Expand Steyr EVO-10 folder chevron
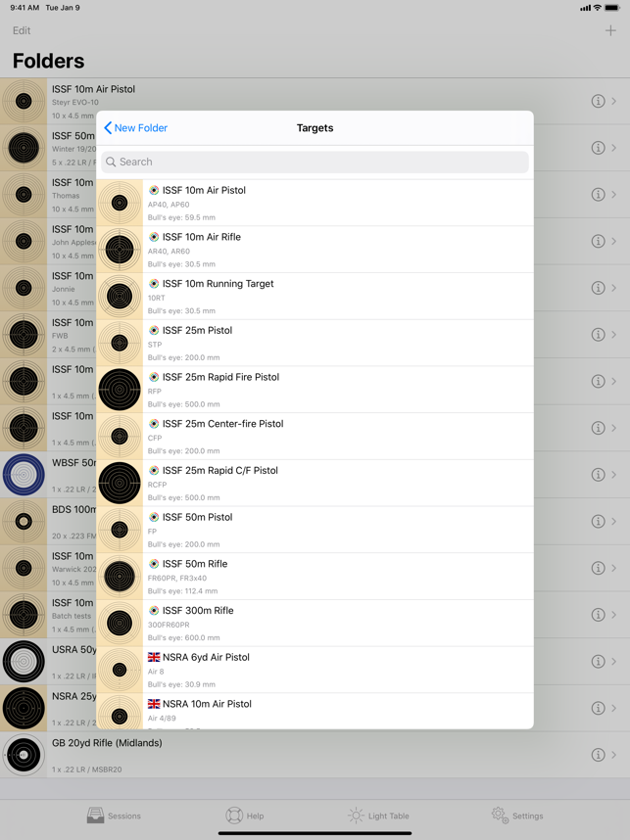Image resolution: width=630 pixels, height=840 pixels. [614, 101]
